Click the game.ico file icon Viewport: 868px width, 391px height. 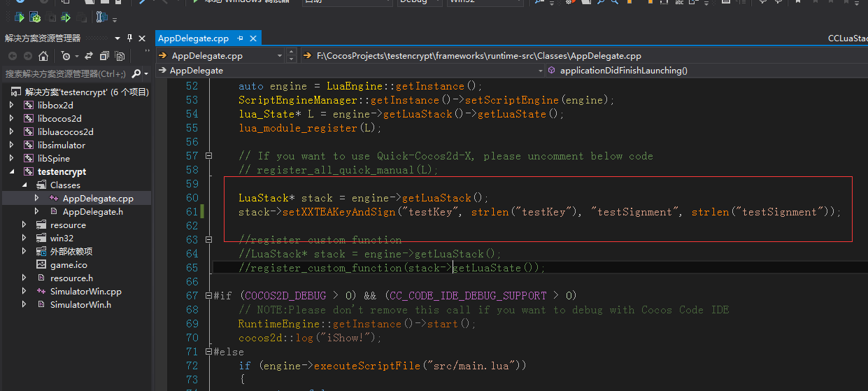[x=41, y=264]
